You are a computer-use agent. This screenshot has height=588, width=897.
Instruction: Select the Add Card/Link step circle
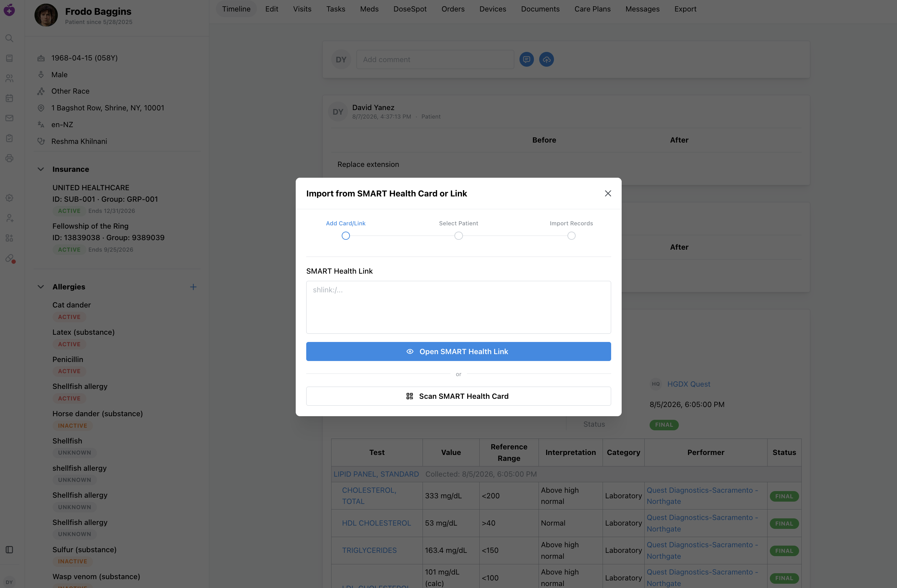(x=345, y=236)
